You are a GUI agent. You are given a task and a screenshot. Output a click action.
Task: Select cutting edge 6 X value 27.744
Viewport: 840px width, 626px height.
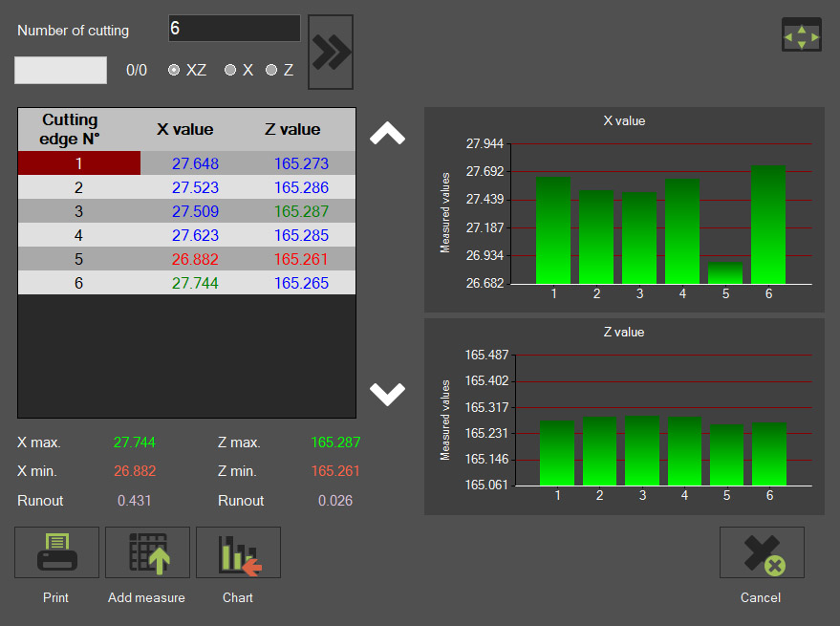point(195,283)
